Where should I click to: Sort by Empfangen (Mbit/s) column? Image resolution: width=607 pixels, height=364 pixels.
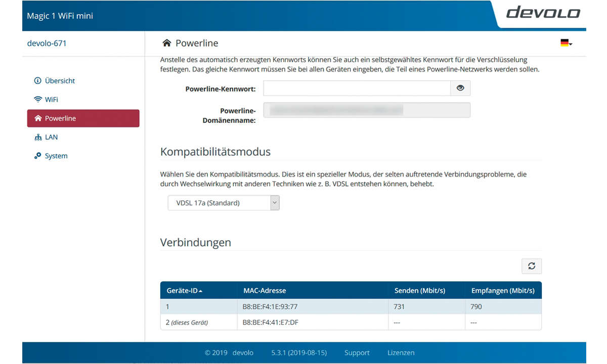[x=503, y=291]
